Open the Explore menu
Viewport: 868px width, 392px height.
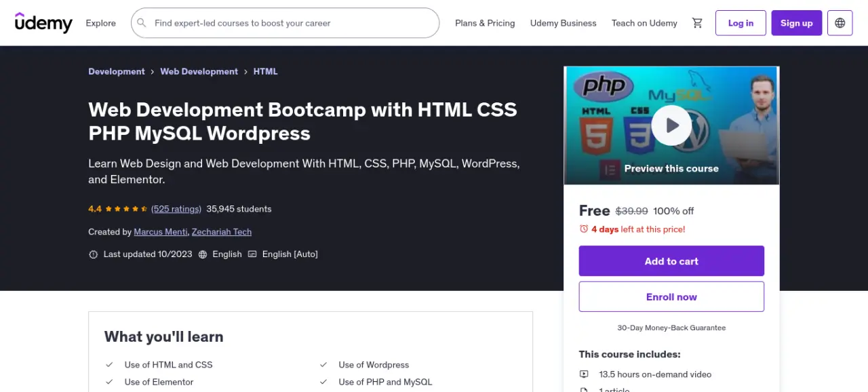point(100,23)
